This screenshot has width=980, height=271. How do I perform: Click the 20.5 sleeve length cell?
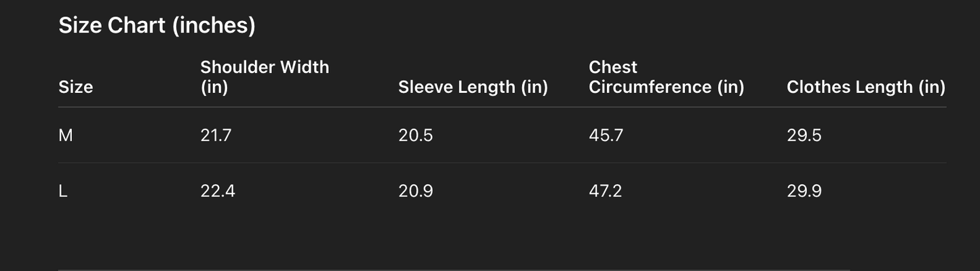415,135
